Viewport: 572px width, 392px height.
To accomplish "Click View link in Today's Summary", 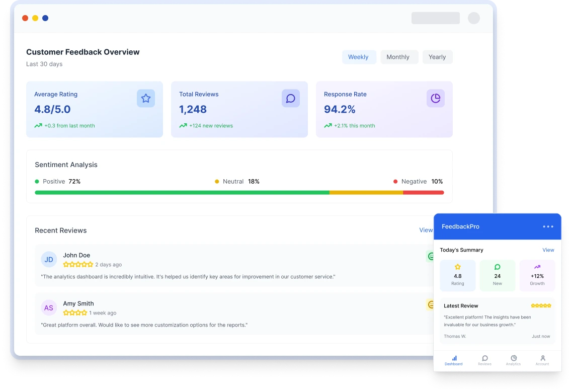I will (x=548, y=250).
